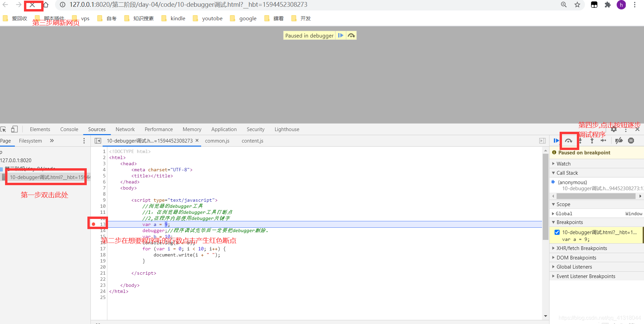Toggle a breakpoint on line number 21
This screenshot has width=644, height=324.
point(103,273)
